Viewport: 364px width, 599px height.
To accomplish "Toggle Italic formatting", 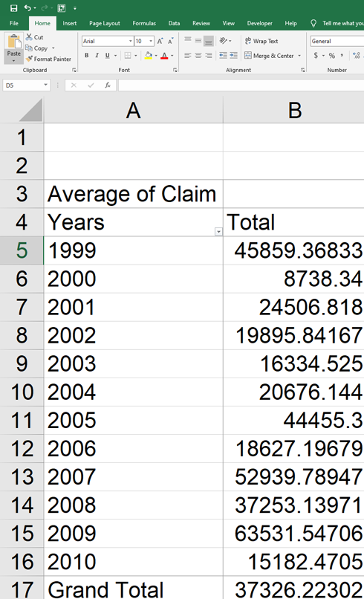I will point(97,56).
